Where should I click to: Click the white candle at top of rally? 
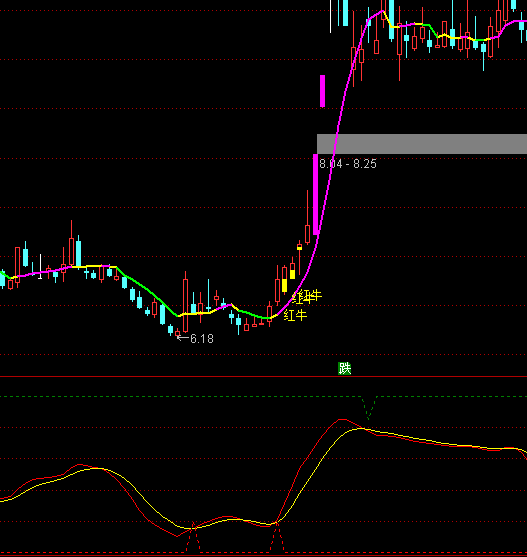pos(331,16)
